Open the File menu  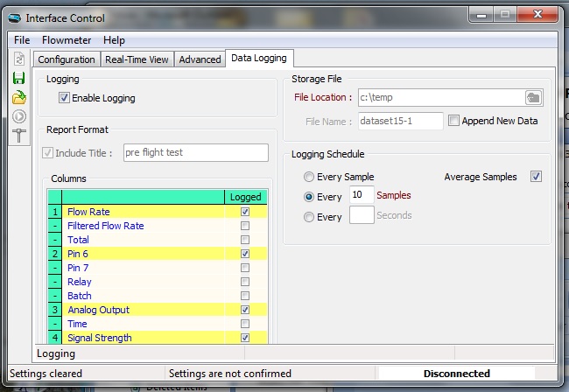[x=22, y=40]
